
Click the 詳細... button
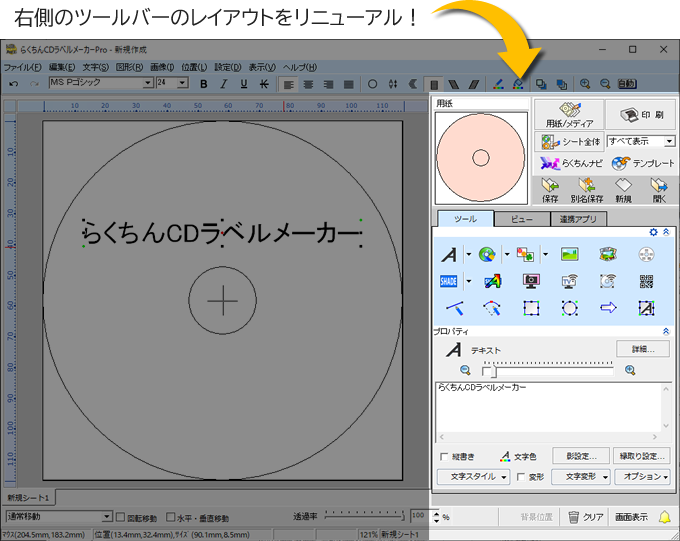pos(642,349)
